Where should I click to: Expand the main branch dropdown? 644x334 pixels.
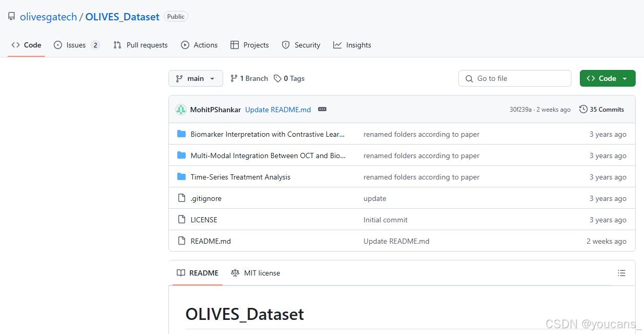pos(196,78)
